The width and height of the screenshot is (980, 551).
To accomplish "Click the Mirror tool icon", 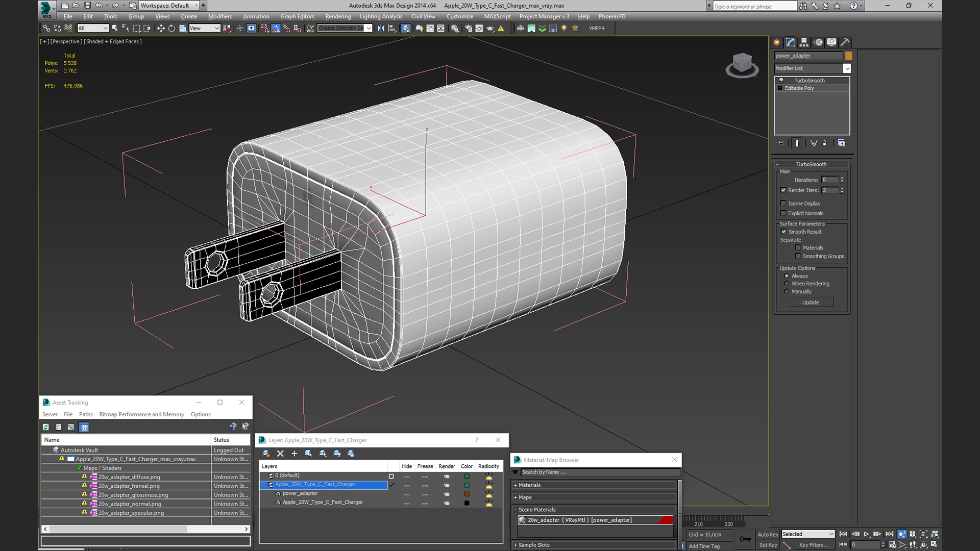I will (381, 29).
